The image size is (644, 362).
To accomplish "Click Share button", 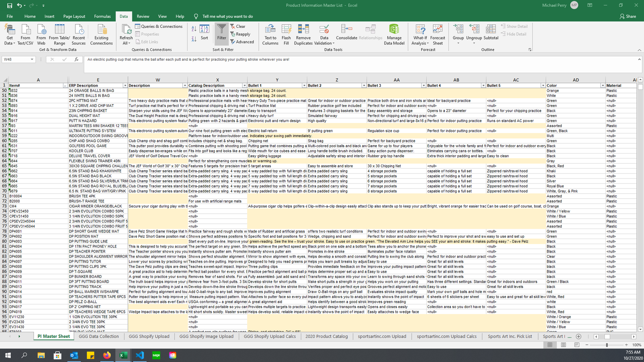I will (628, 16).
